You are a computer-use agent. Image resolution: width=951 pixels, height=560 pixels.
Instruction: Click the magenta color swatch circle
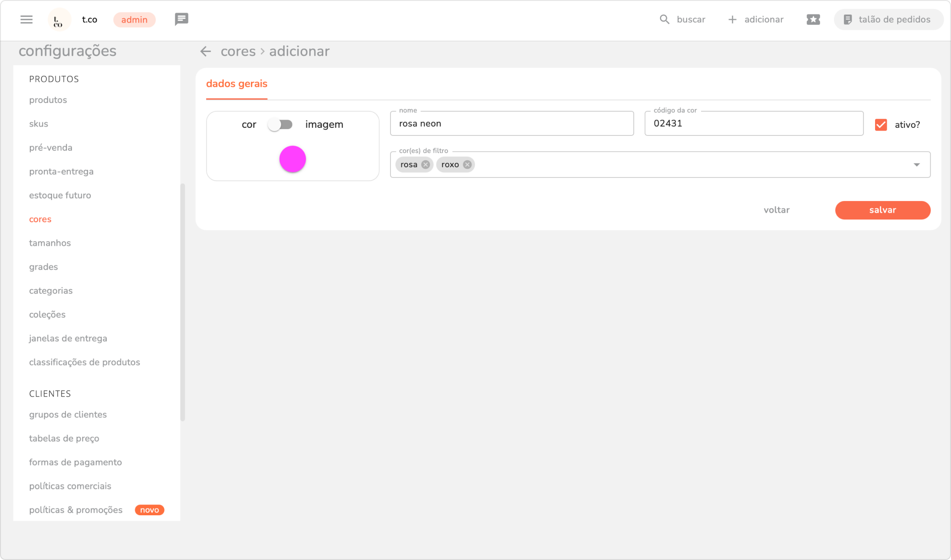click(x=292, y=159)
